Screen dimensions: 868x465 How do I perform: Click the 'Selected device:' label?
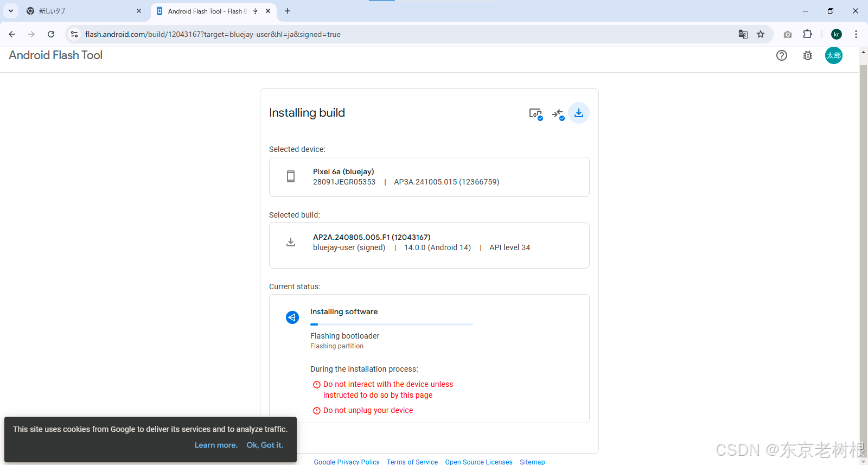[x=297, y=149]
